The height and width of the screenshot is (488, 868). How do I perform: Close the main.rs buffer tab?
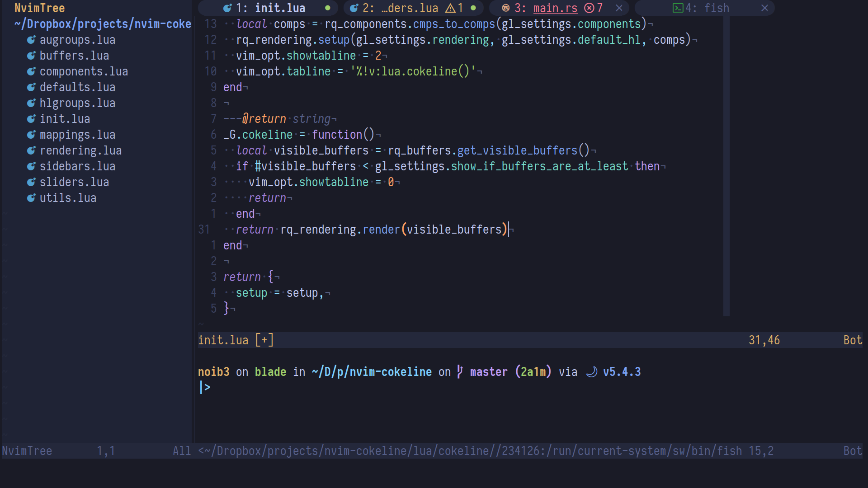pos(619,8)
